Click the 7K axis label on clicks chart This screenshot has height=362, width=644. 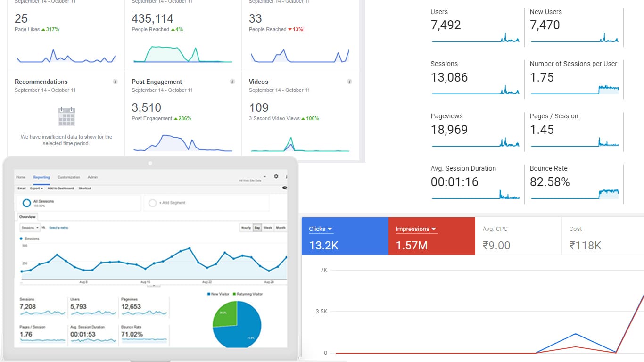pyautogui.click(x=323, y=270)
